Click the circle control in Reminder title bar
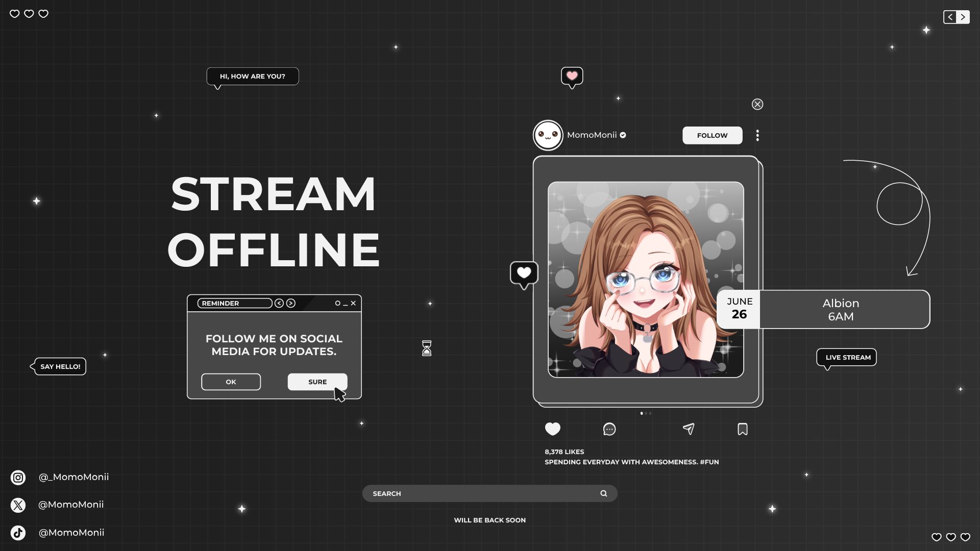Screen dimensions: 980x551 [337, 303]
